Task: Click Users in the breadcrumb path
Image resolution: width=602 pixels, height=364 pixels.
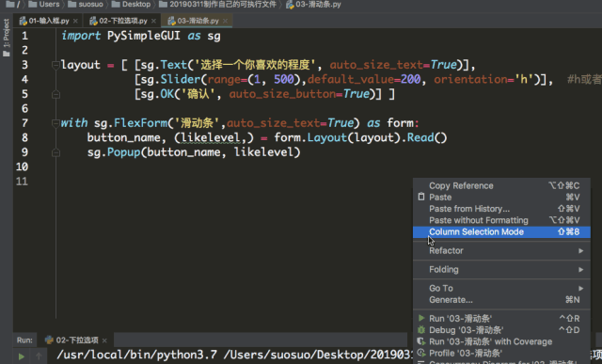Action: click(x=44, y=4)
